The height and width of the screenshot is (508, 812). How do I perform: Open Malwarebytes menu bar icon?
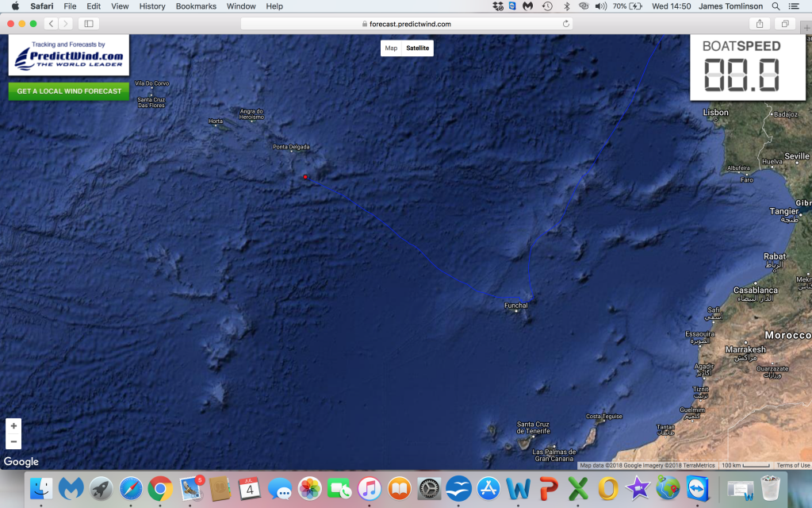[527, 6]
